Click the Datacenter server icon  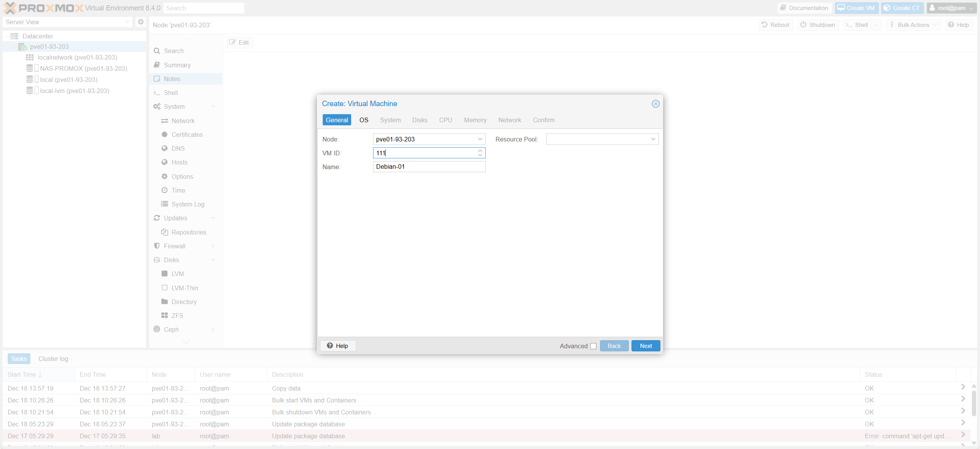point(15,36)
